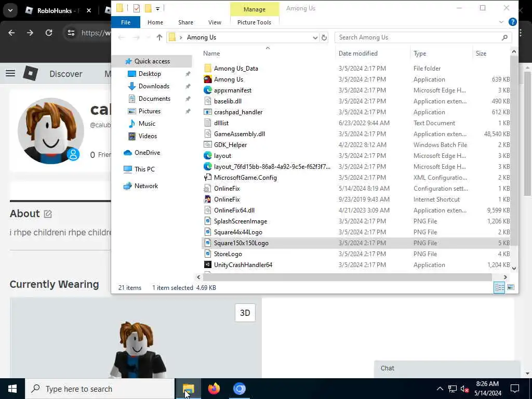The image size is (532, 399).
Task: Open This PC in navigation pane
Action: [x=144, y=169]
